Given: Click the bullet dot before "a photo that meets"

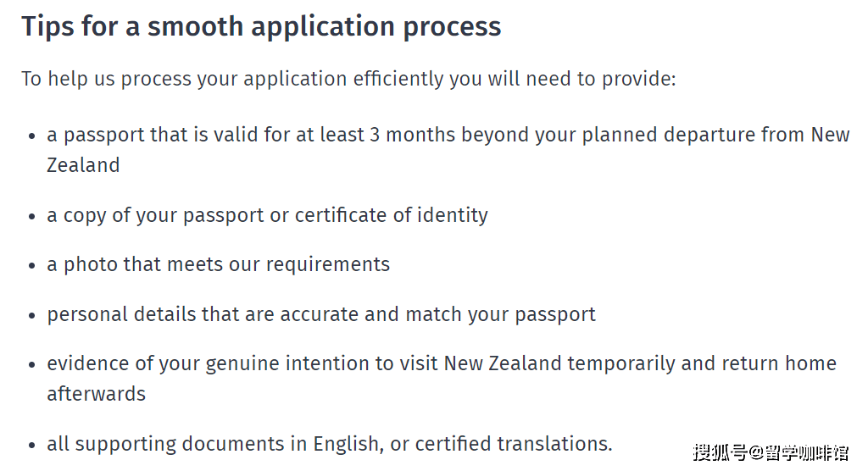Looking at the screenshot, I should coord(31,265).
